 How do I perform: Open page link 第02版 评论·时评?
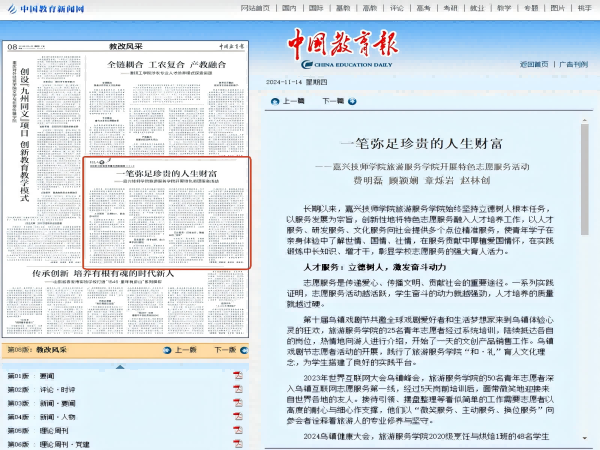point(41,390)
